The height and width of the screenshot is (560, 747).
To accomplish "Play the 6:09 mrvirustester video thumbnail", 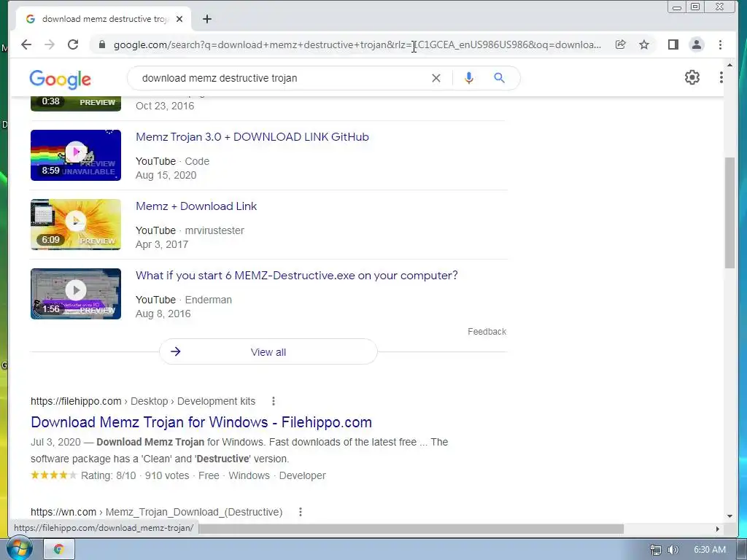I will (x=76, y=225).
